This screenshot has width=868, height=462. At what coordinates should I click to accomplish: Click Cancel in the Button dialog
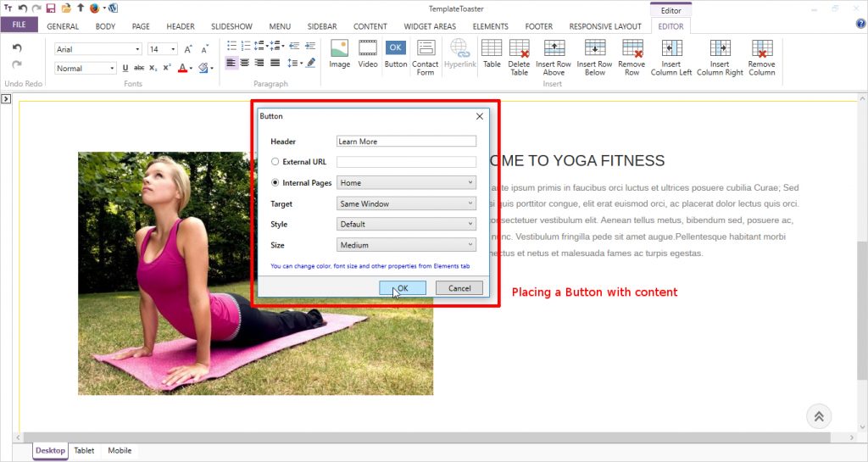click(459, 288)
